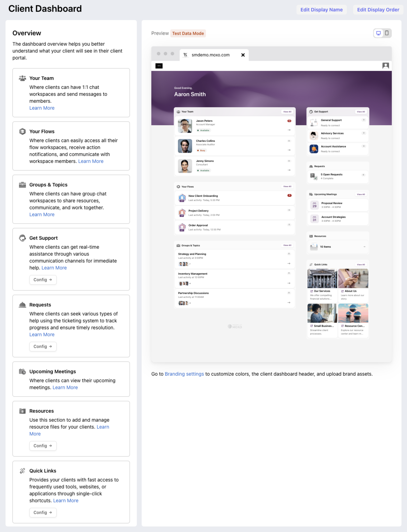
Task: Click Charles Collins profile photo
Action: [x=185, y=146]
